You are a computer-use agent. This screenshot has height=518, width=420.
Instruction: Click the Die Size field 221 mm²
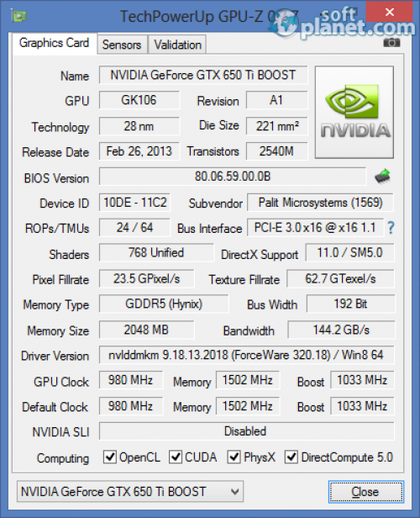(276, 126)
